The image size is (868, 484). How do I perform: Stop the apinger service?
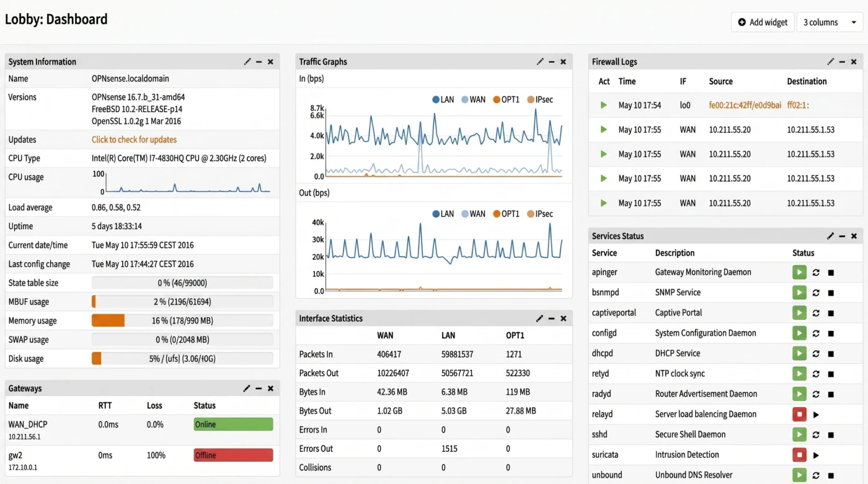coord(831,272)
